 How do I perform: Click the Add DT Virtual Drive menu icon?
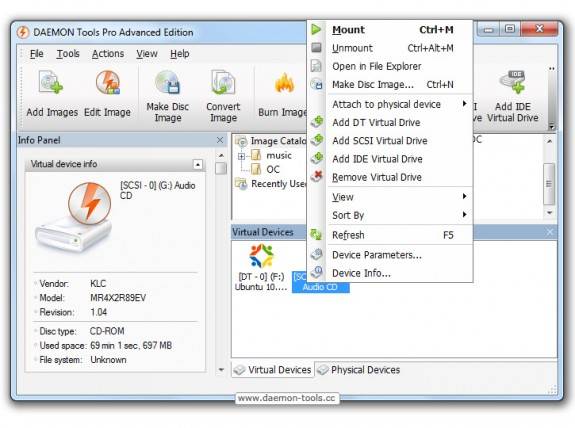317,122
